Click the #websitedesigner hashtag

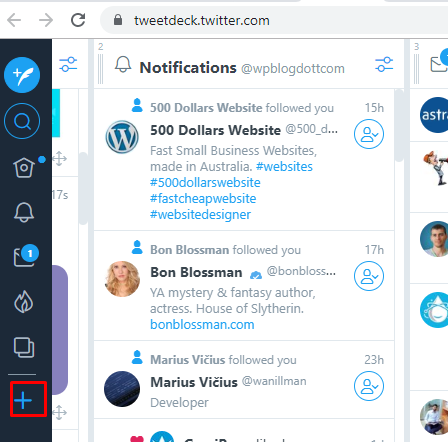point(200,214)
